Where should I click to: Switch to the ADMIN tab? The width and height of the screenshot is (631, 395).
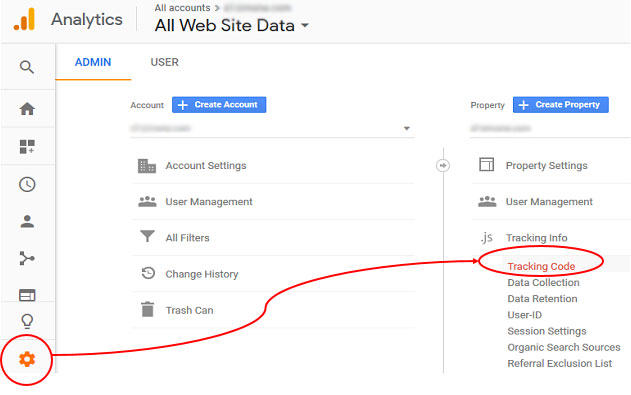(93, 62)
